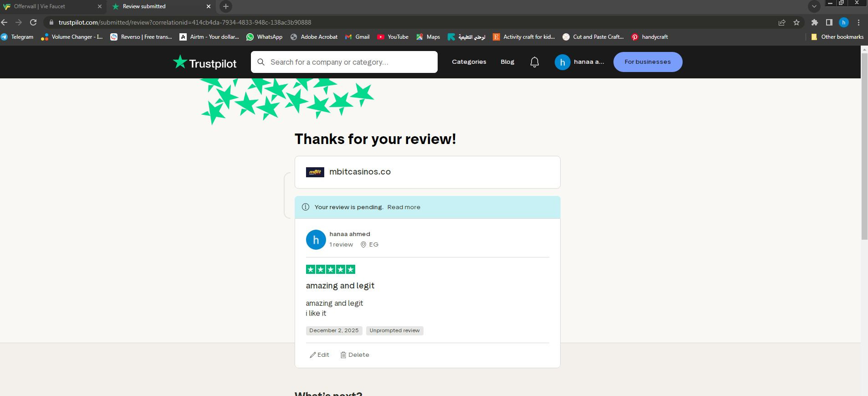Open the Arabic-titled bookmark
The height and width of the screenshot is (396, 868).
[467, 37]
